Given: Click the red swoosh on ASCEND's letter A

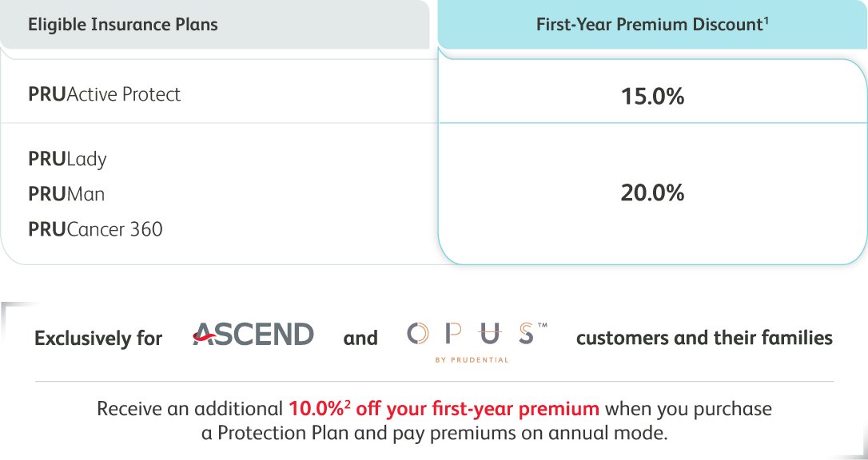Looking at the screenshot, I should pos(205,331).
